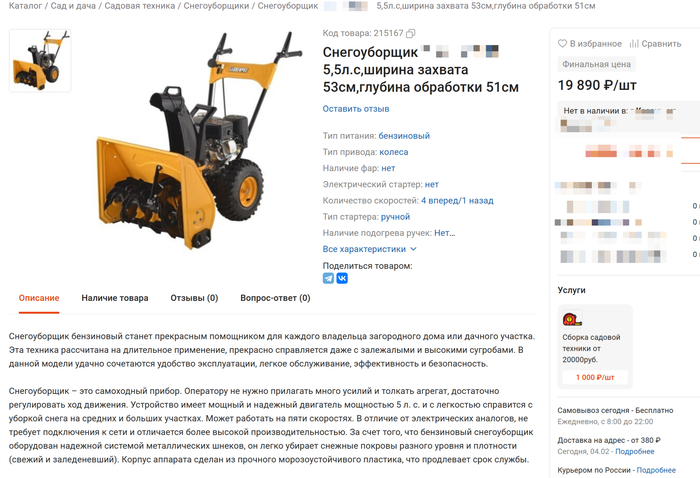Click Подробнее link for address delivery
Screen dimensions: 700x478
(634, 452)
